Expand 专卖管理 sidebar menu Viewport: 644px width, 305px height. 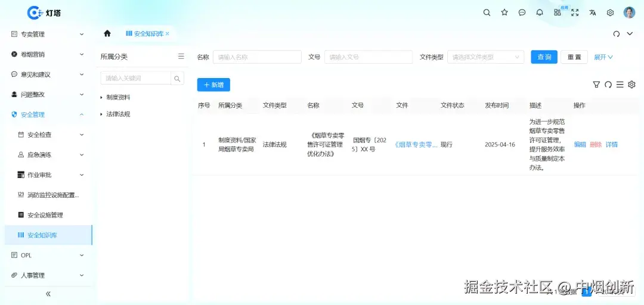click(47, 34)
